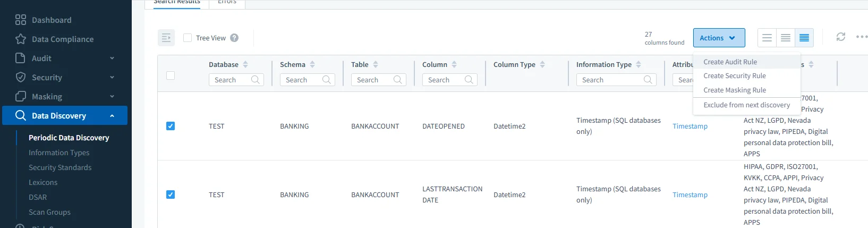The width and height of the screenshot is (868, 228).
Task: Click search icon in Schema filter
Action: (x=327, y=80)
